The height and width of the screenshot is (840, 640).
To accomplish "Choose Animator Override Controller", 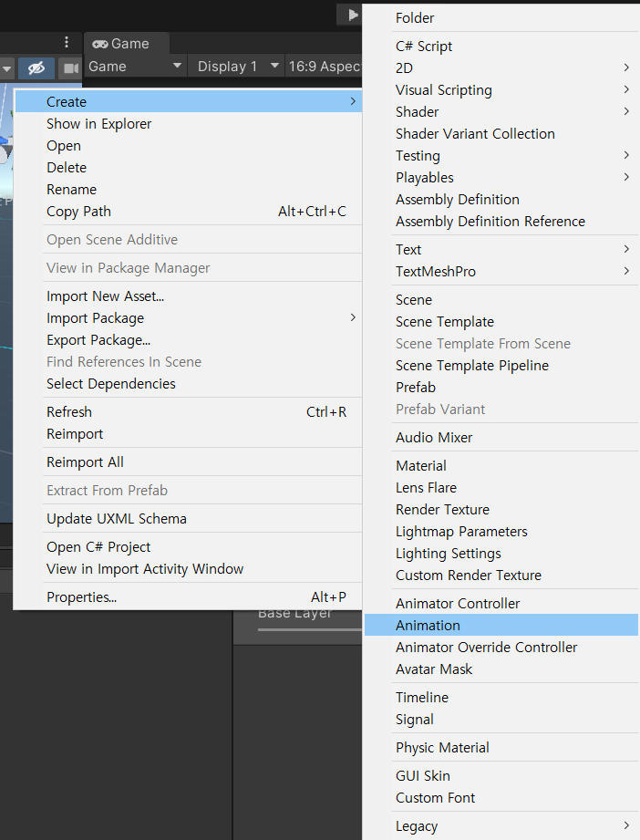I will tap(501, 648).
